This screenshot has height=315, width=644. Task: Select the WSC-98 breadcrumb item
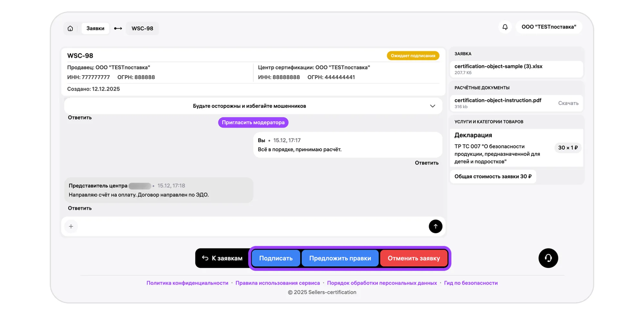pos(142,28)
